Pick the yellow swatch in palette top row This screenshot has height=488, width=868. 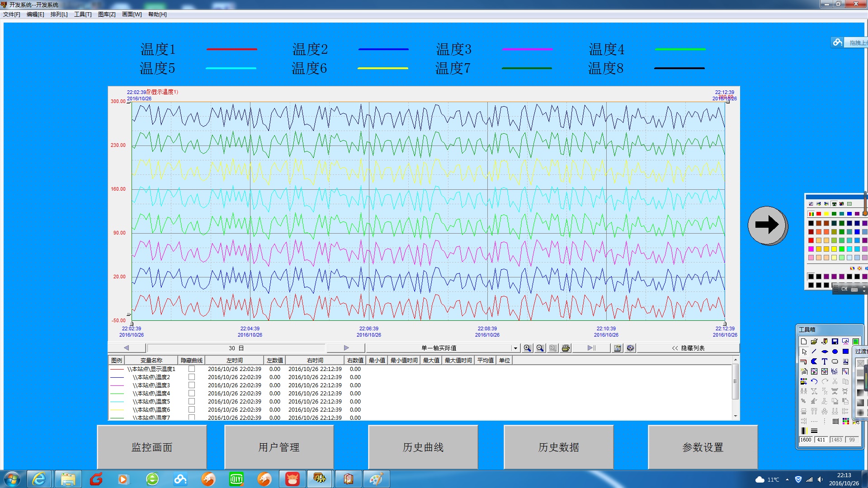826,214
